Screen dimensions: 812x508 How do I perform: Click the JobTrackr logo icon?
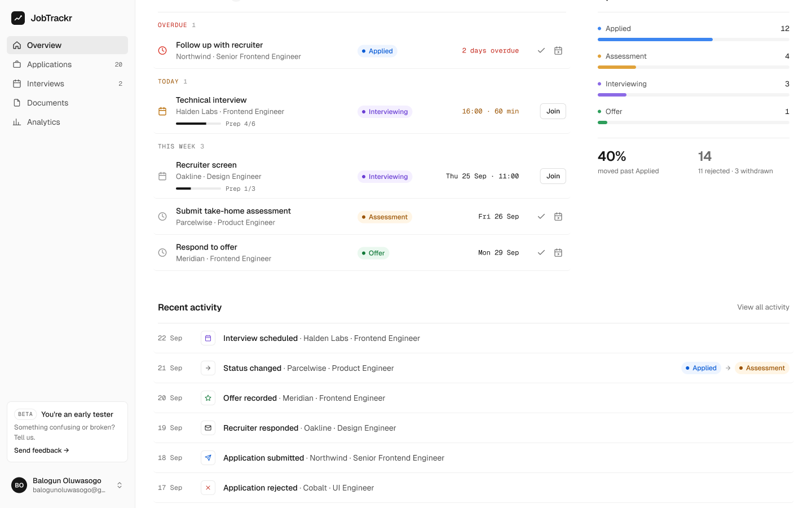coord(18,18)
